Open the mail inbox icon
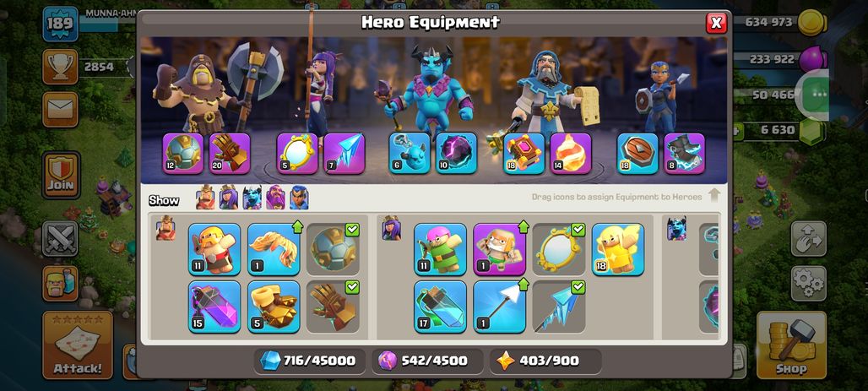Screen dimensions: 868x391 coord(60,109)
